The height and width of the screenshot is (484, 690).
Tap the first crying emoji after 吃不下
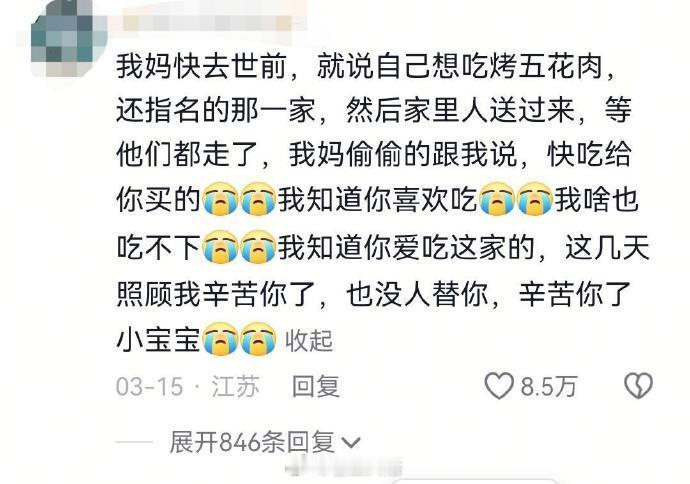pos(220,247)
